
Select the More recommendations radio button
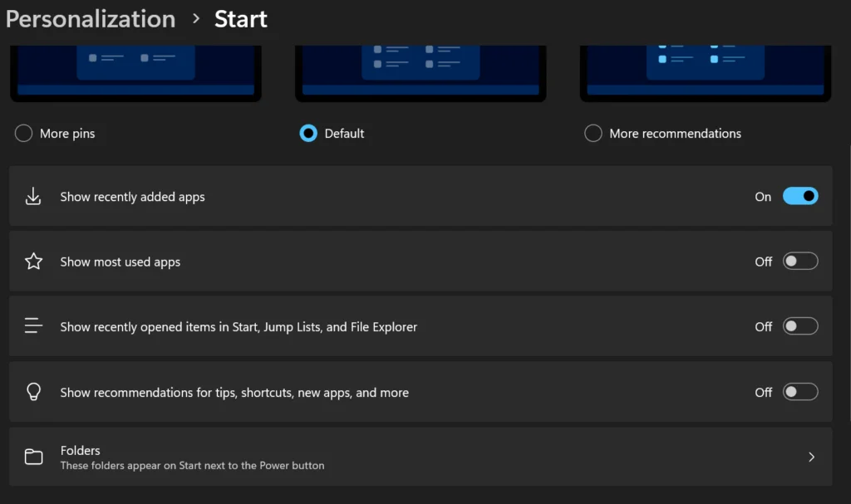pyautogui.click(x=593, y=133)
